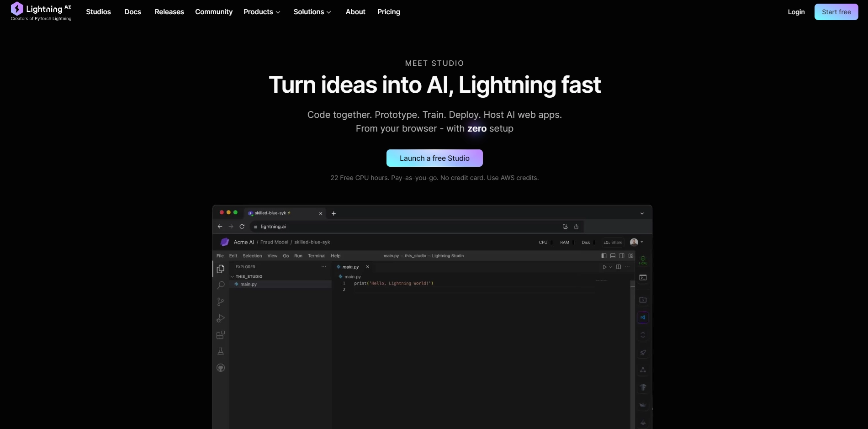Toggle secondary sidebar layout icon
The image size is (868, 429).
pos(622,256)
